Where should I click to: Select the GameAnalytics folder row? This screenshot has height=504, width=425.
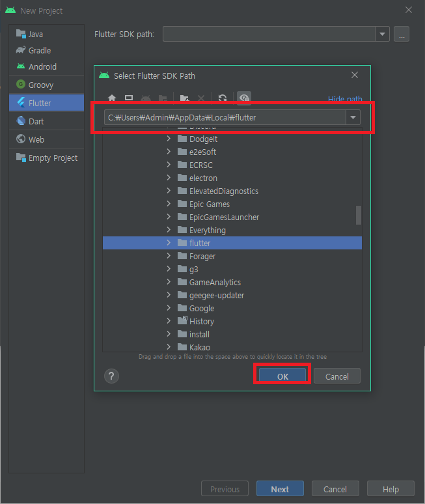pos(232,282)
